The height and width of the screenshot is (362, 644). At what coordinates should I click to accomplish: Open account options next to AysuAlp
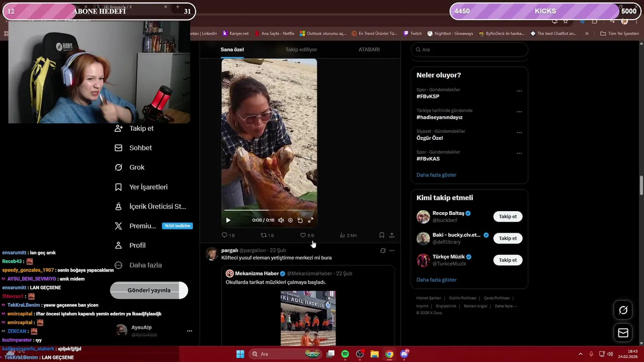[x=190, y=331]
